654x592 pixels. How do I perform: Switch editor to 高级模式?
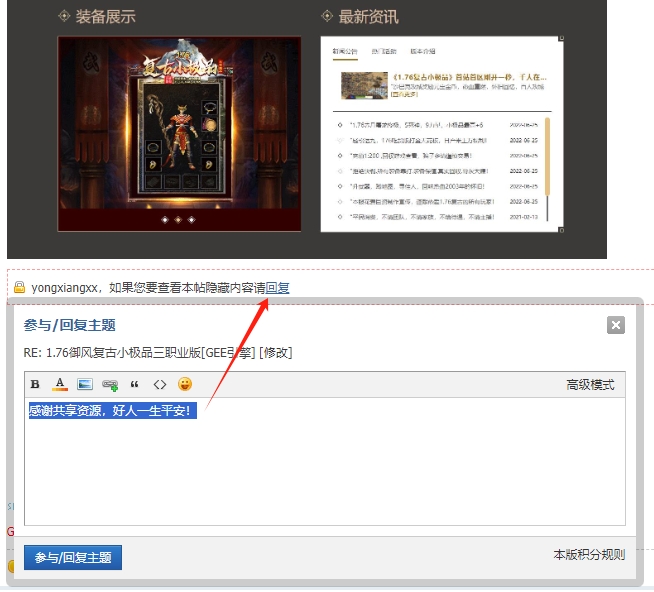click(590, 385)
